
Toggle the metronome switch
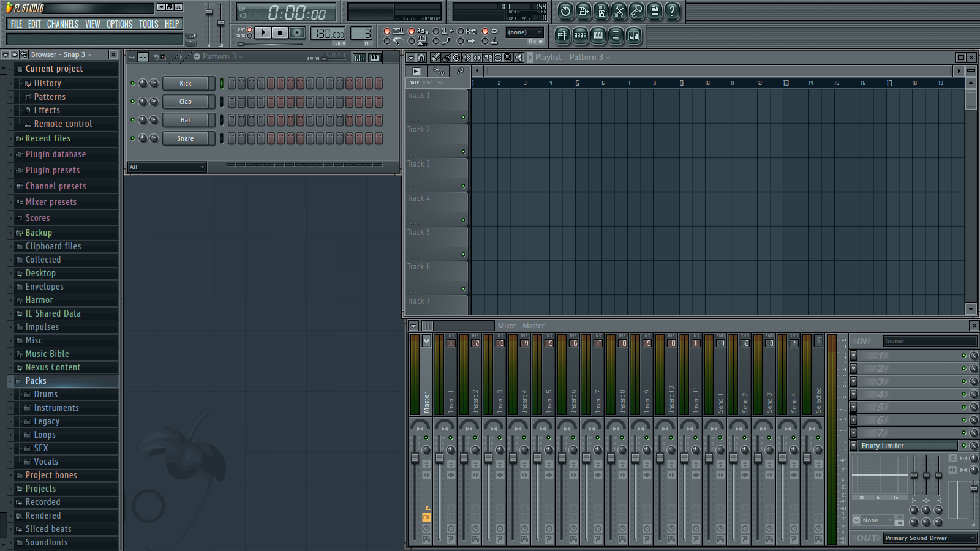[386, 41]
